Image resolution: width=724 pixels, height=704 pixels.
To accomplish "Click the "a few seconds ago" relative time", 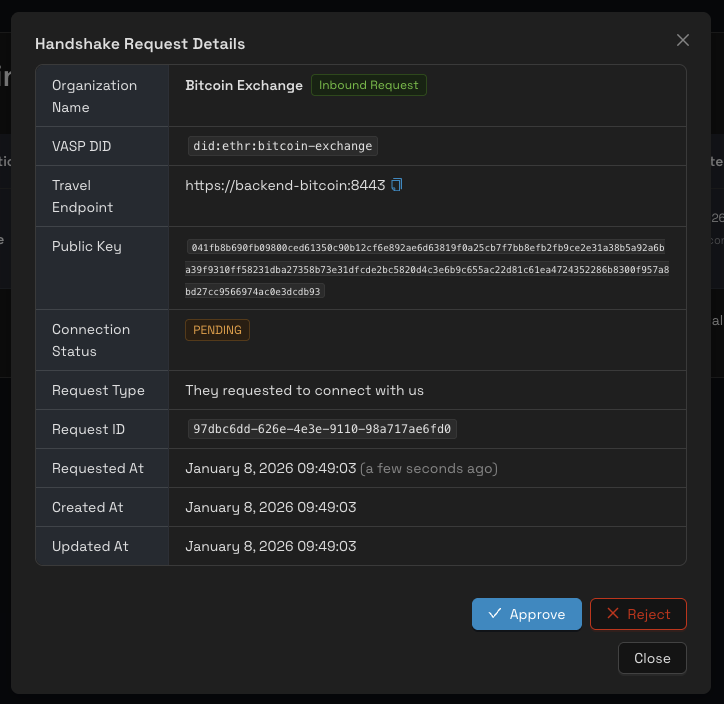I will tap(429, 468).
